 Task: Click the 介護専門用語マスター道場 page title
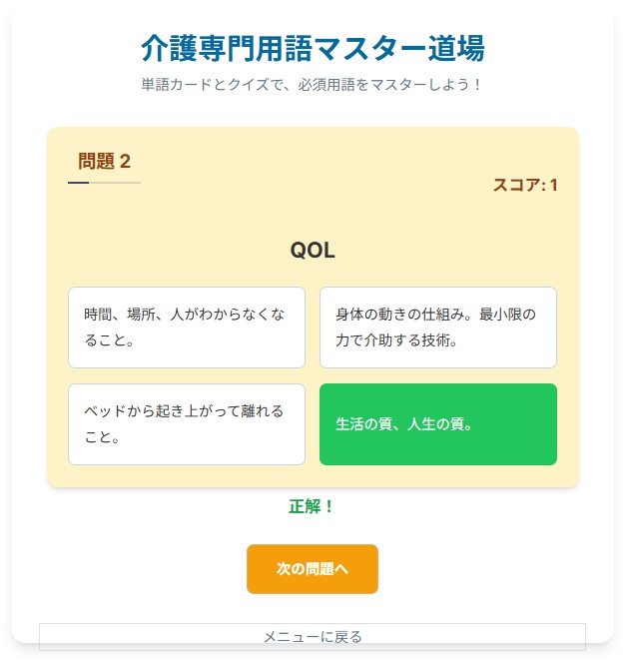(313, 47)
